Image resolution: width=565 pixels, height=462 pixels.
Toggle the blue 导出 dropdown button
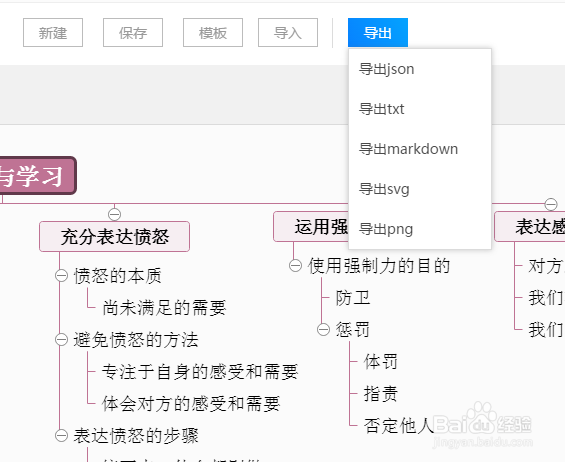(378, 33)
